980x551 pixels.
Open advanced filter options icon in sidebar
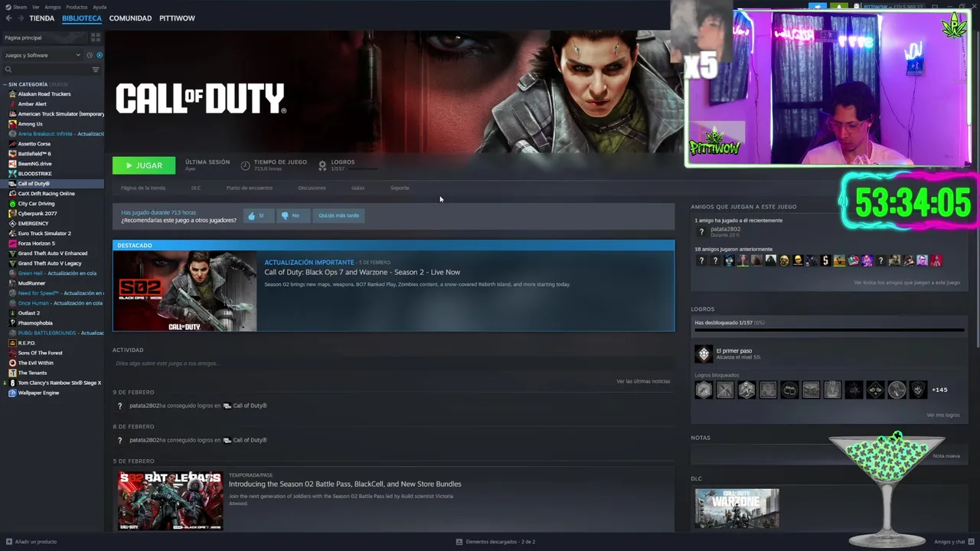point(96,70)
